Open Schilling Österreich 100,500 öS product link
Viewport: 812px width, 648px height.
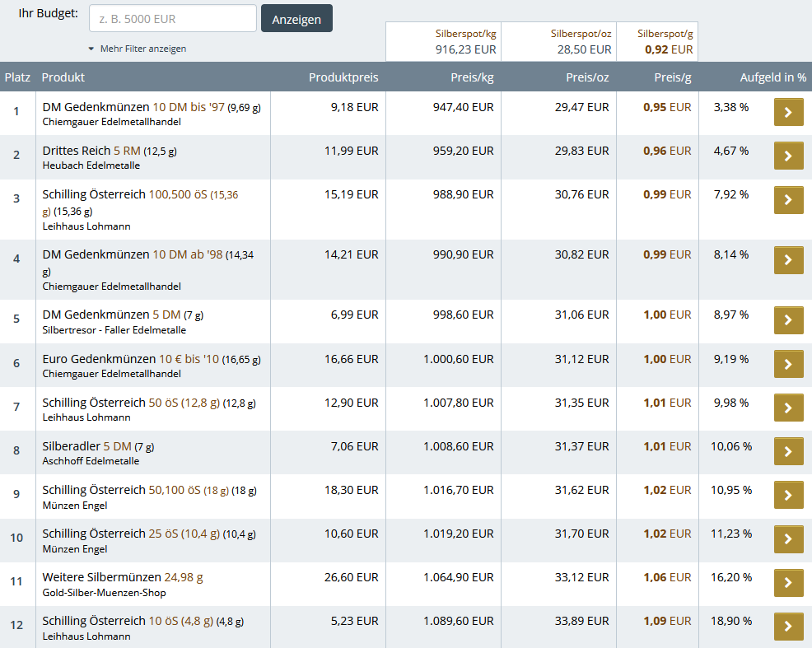click(x=140, y=203)
